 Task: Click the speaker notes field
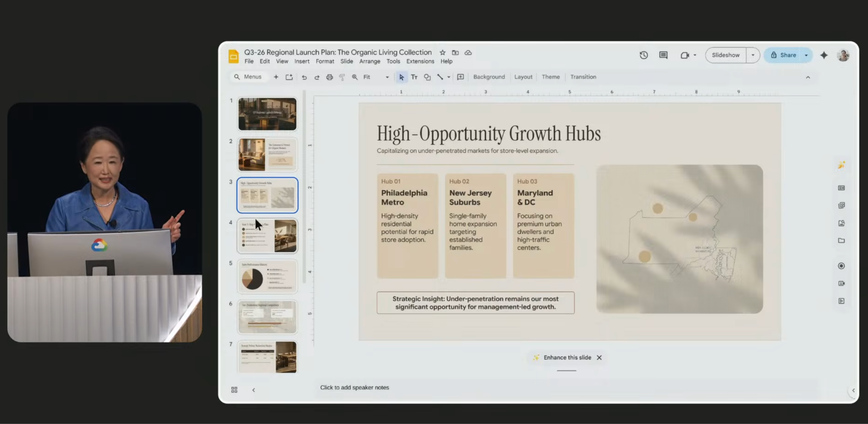[354, 387]
